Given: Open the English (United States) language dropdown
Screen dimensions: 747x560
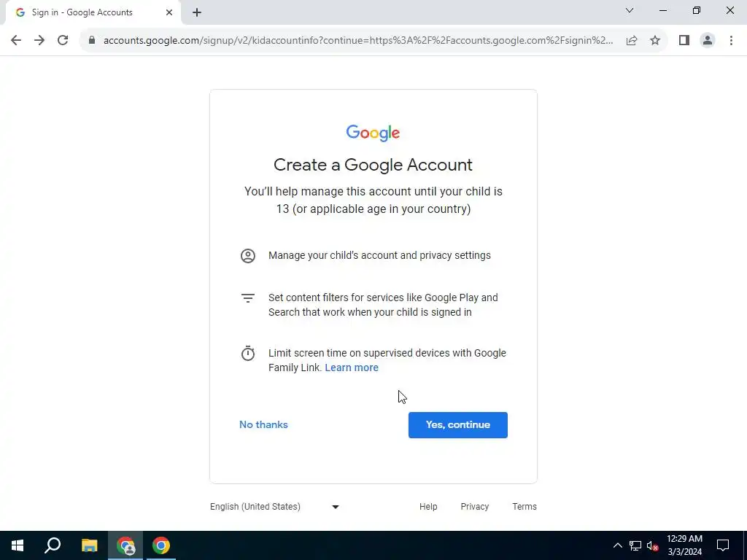Looking at the screenshot, I should (x=275, y=507).
